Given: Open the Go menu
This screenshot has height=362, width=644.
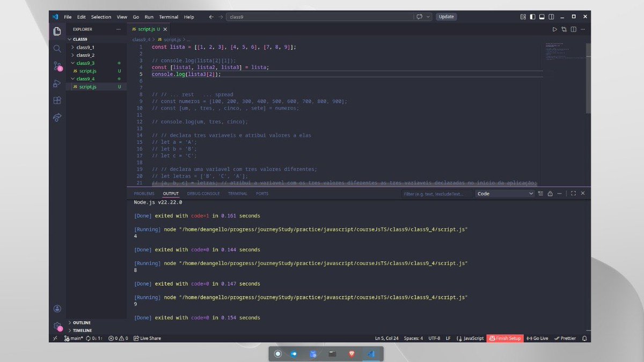Looking at the screenshot, I should (136, 17).
